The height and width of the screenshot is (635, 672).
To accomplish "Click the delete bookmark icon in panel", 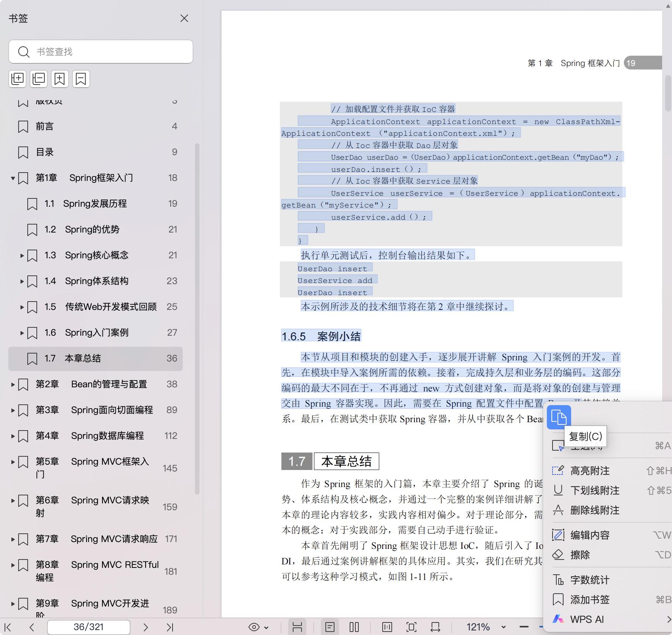I will coord(81,79).
